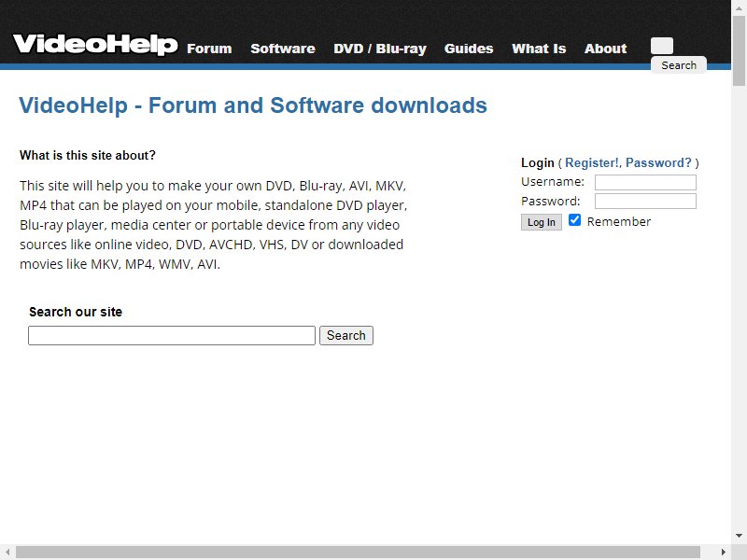Focus the Search our site text box
Viewport: 747px width, 560px height.
[x=172, y=336]
